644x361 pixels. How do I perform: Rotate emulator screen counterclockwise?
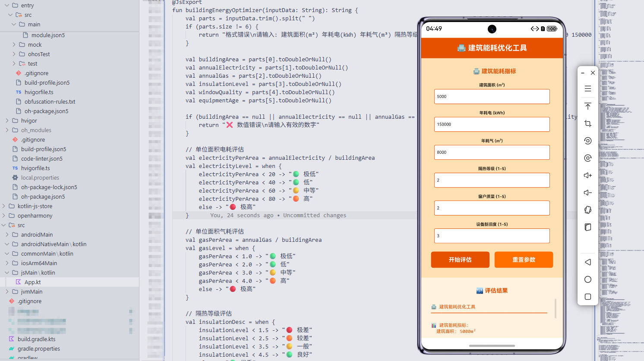[587, 141]
